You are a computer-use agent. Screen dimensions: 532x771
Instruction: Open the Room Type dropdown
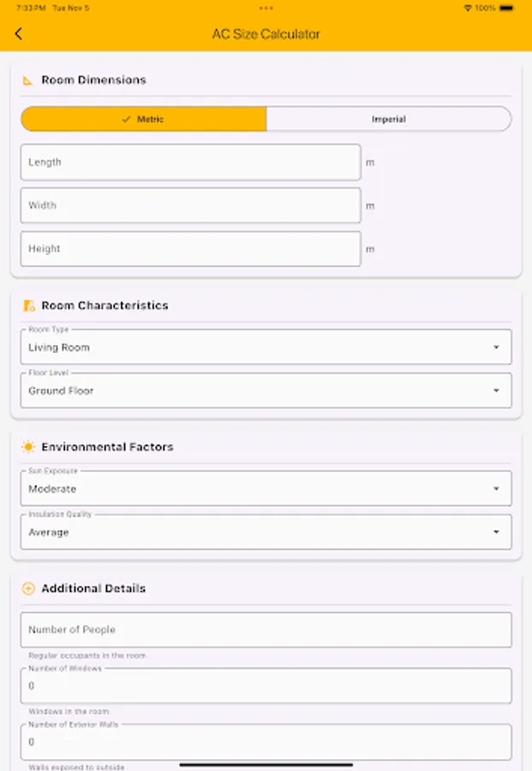pos(266,348)
